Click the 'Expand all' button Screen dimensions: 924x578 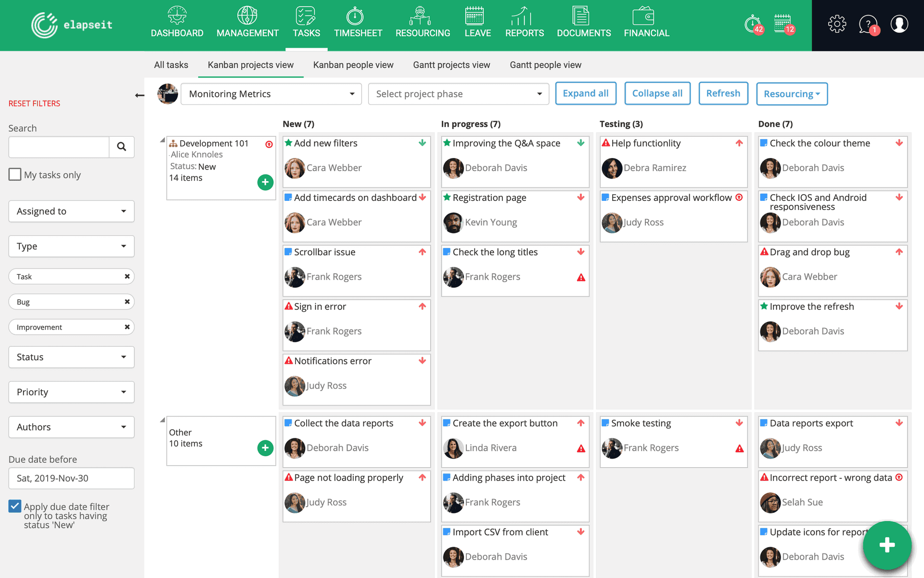585,93
